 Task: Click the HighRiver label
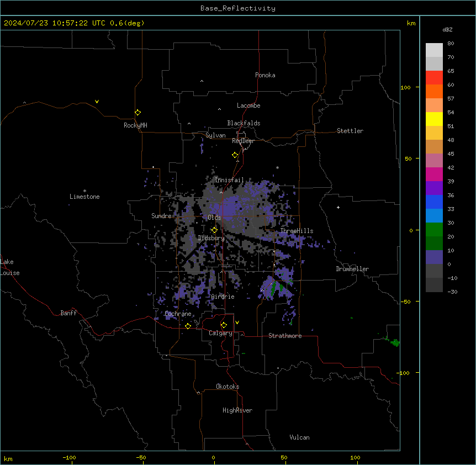(x=237, y=410)
